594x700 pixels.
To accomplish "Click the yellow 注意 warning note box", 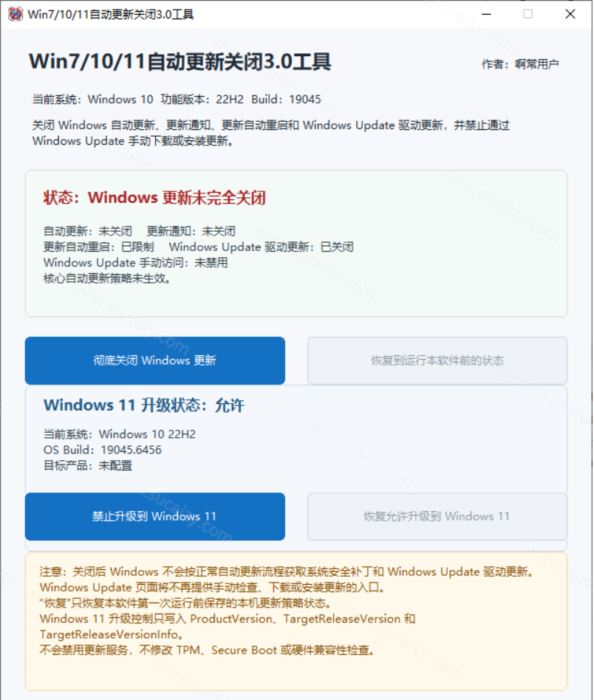I will pos(296,622).
